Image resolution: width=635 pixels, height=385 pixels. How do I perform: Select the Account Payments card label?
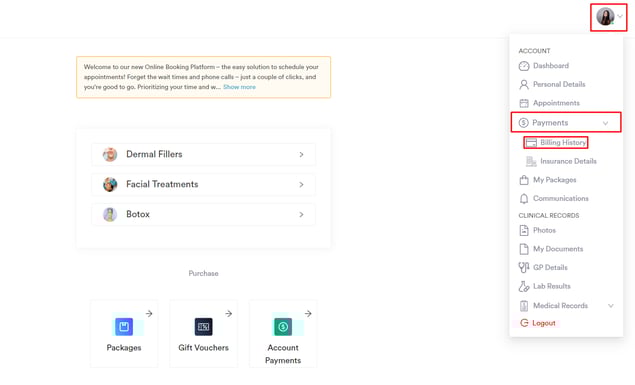tap(283, 354)
